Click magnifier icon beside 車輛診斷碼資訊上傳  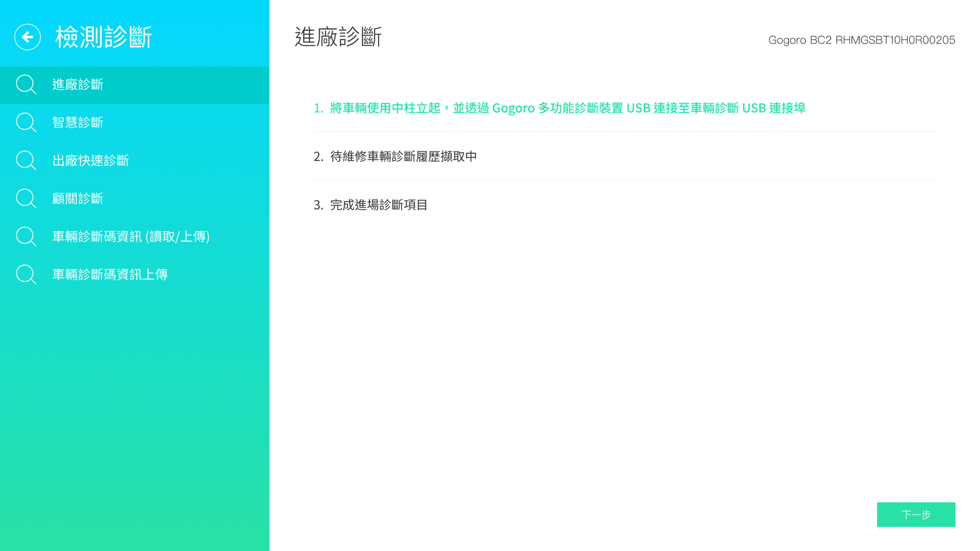(x=26, y=274)
